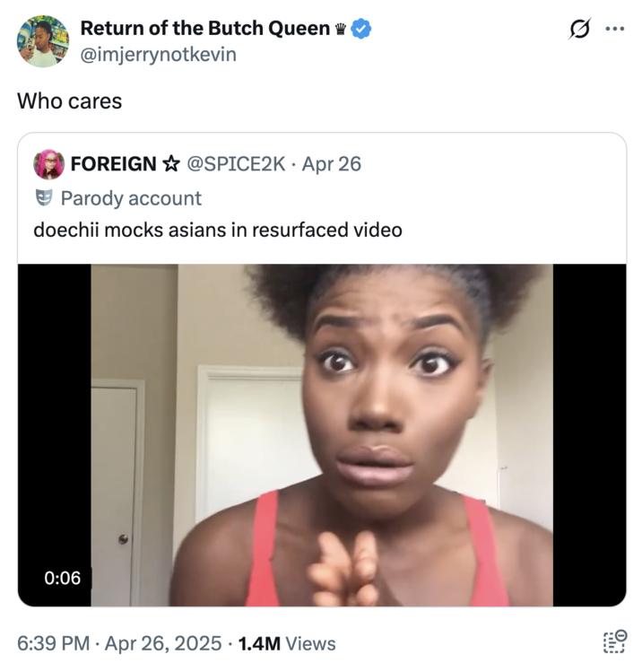Open the Grok icon beside more options
The width and height of the screenshot is (642, 672).
[577, 29]
